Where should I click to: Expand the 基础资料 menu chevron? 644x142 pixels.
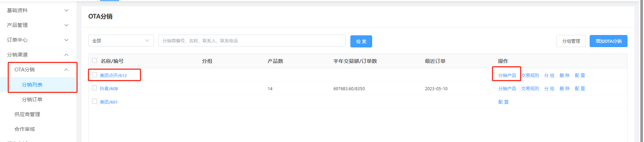[x=66, y=10]
